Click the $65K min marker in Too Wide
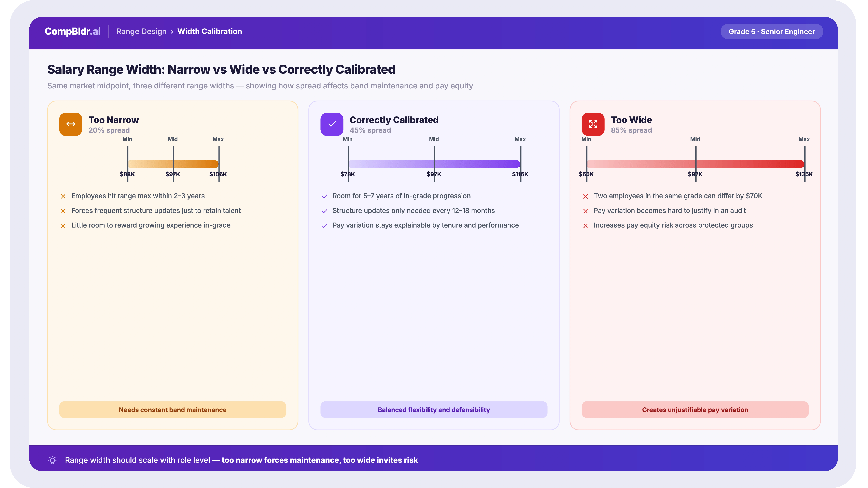 (x=587, y=164)
